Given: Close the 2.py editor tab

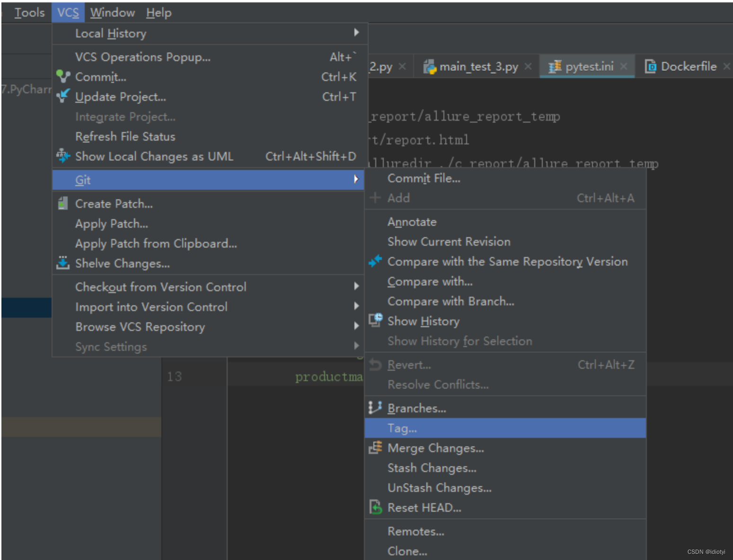Looking at the screenshot, I should click(402, 67).
